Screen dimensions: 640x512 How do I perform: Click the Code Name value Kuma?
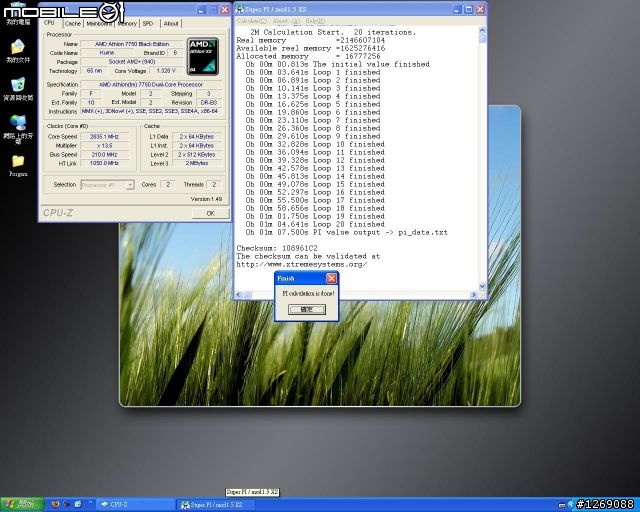point(107,53)
